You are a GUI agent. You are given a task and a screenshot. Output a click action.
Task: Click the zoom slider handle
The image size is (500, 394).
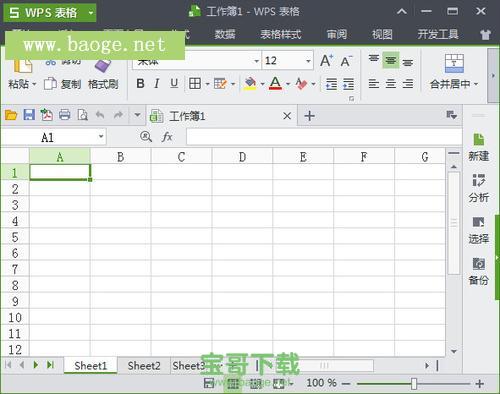coord(414,384)
